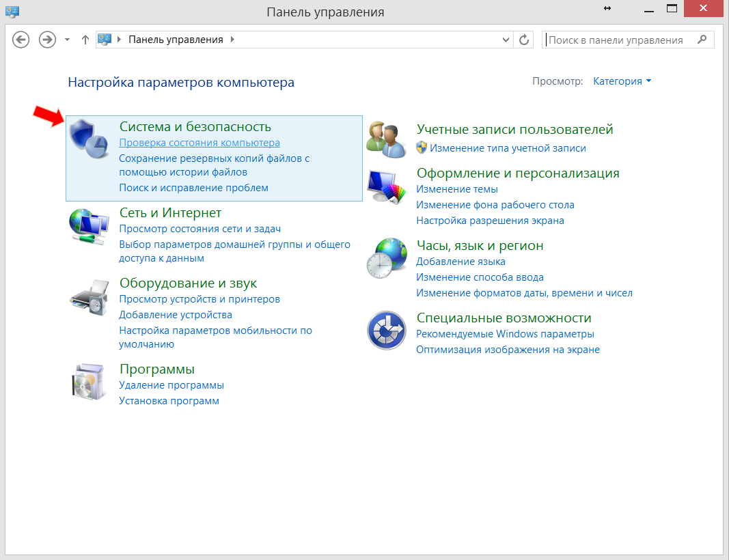Click Добавление устройства link

click(x=176, y=315)
